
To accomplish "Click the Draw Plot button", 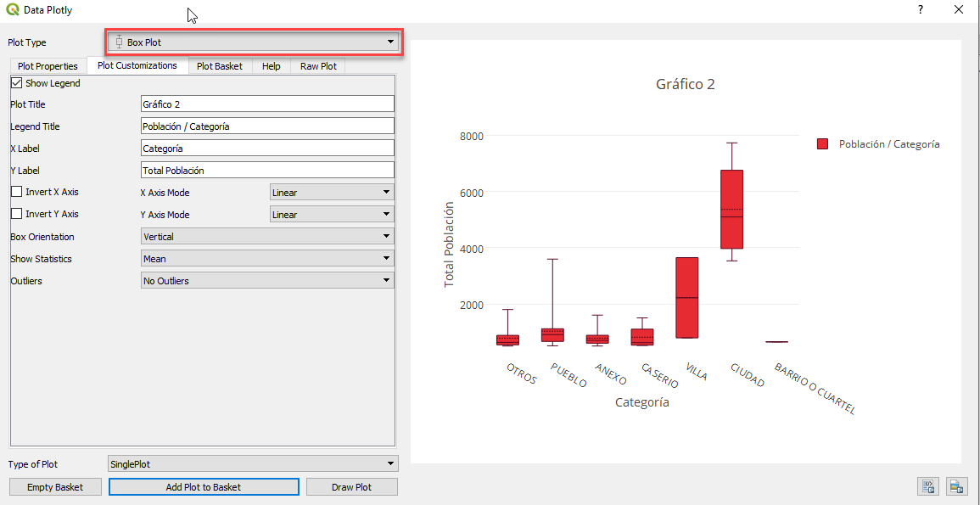I will coord(351,486).
